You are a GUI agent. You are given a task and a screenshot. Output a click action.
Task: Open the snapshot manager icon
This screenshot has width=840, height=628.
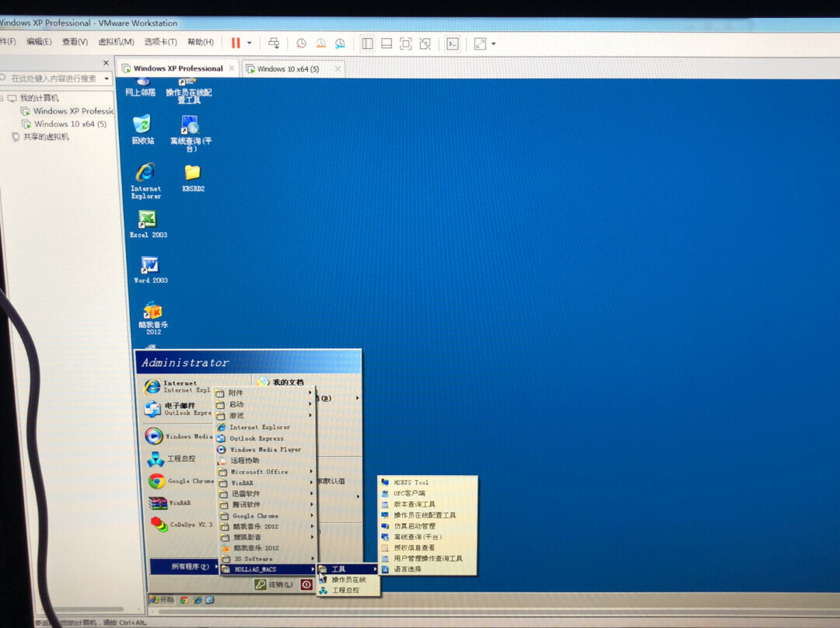[340, 44]
